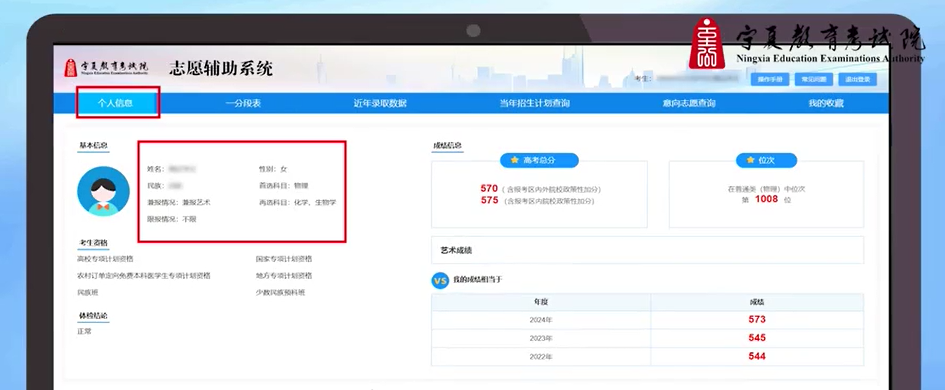Click the 性别: 女 field
The image size is (945, 390).
click(274, 169)
